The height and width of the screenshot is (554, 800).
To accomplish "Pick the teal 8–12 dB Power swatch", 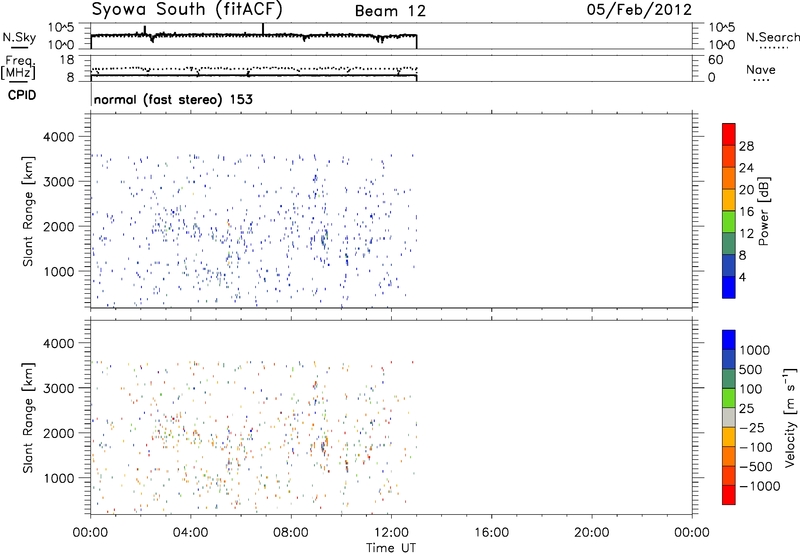I will (x=729, y=244).
